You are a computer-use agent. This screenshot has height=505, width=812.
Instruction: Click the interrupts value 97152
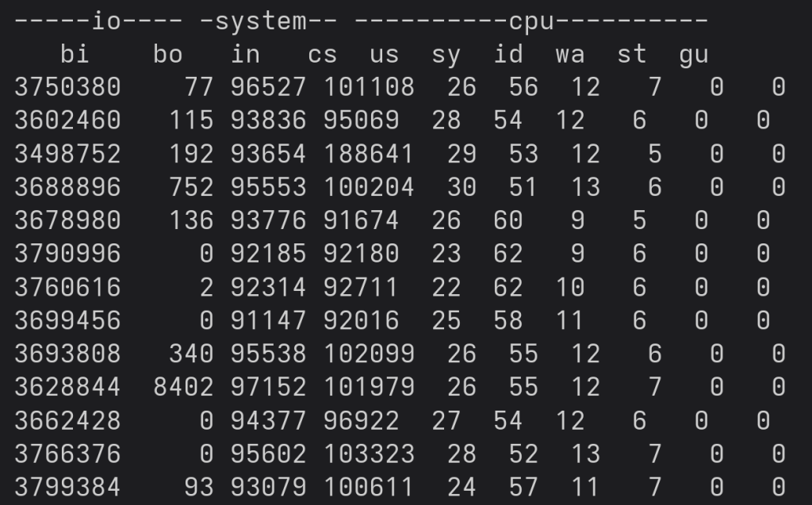(268, 387)
